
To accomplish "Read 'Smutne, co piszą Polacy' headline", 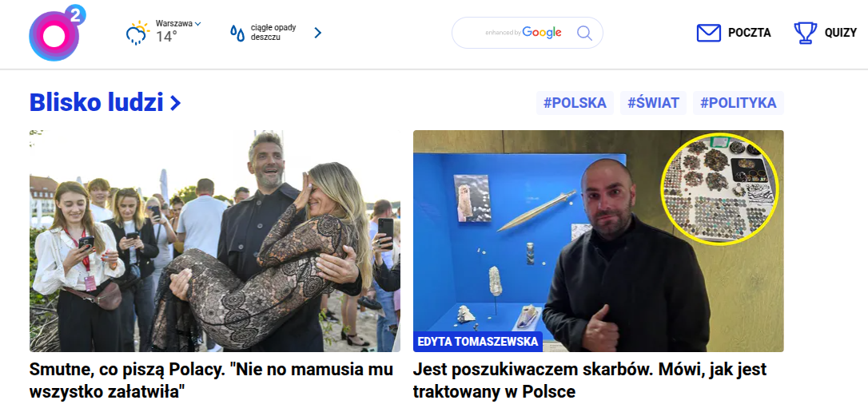I will click(x=211, y=380).
